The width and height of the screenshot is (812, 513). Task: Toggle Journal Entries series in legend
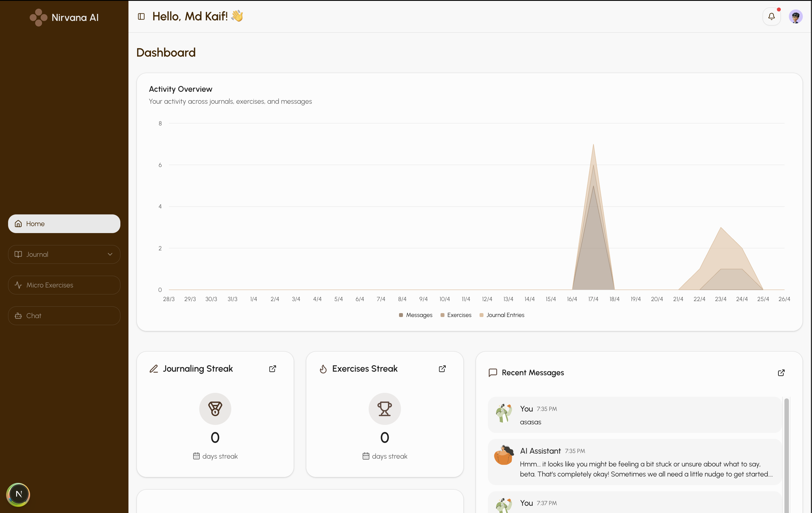point(502,315)
